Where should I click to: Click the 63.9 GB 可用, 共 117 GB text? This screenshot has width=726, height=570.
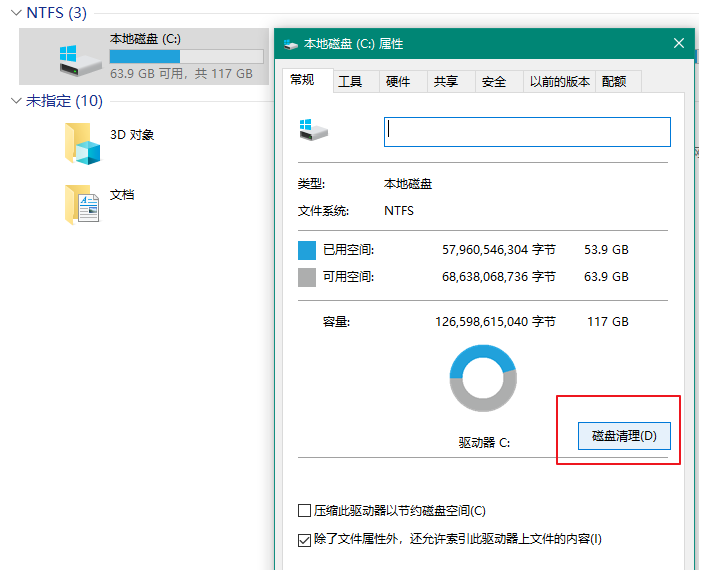point(182,74)
